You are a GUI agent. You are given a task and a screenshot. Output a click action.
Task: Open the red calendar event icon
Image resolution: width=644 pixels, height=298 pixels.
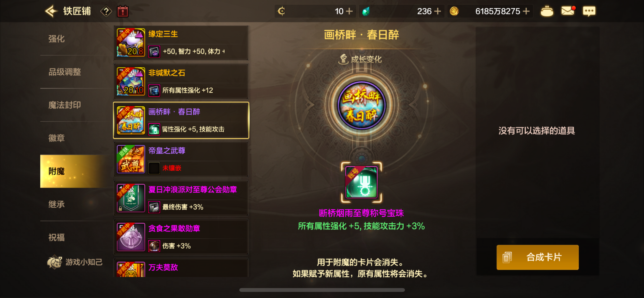click(x=123, y=11)
